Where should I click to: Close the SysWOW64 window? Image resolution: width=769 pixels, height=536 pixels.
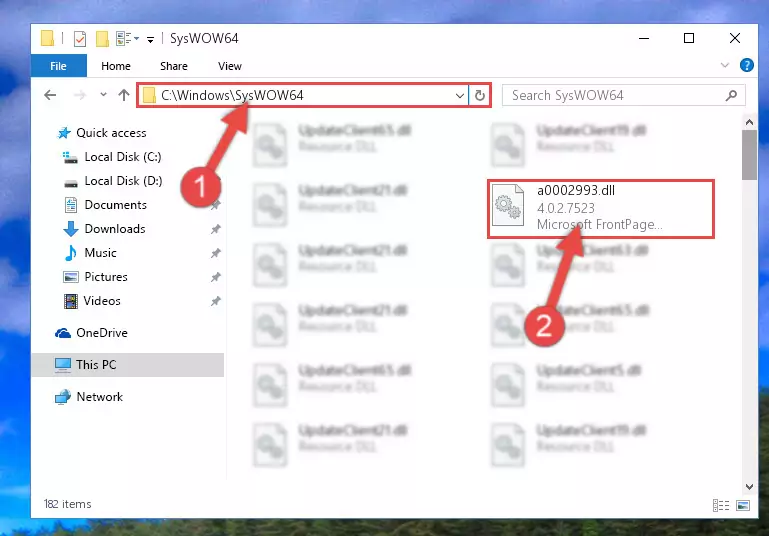click(x=735, y=38)
